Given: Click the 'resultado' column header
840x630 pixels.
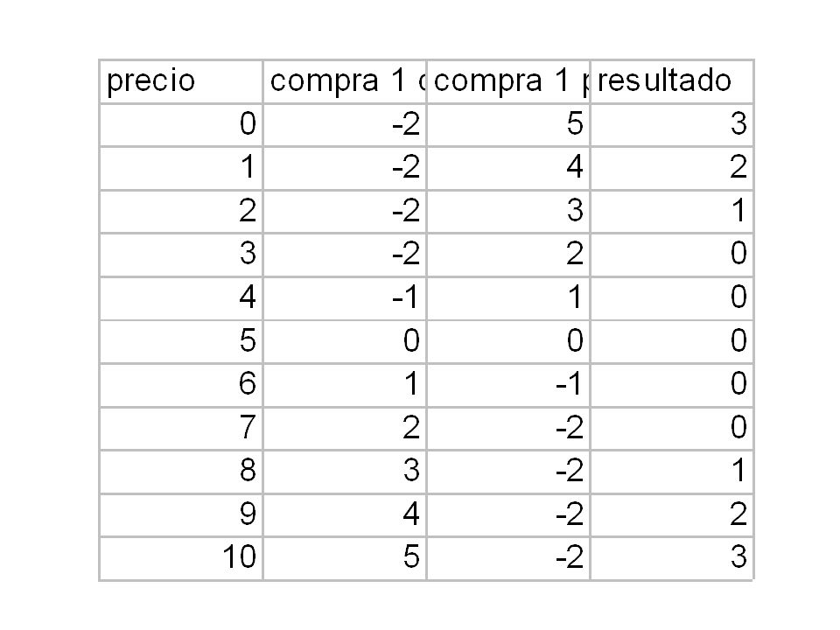Looking at the screenshot, I should [x=672, y=81].
